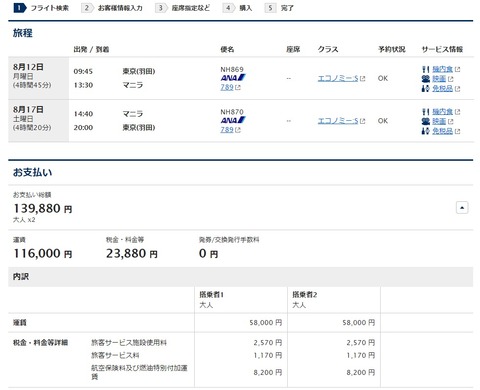This screenshot has width=480, height=390.
Task: Open エコノミー-S class link for NH870
Action: point(338,121)
